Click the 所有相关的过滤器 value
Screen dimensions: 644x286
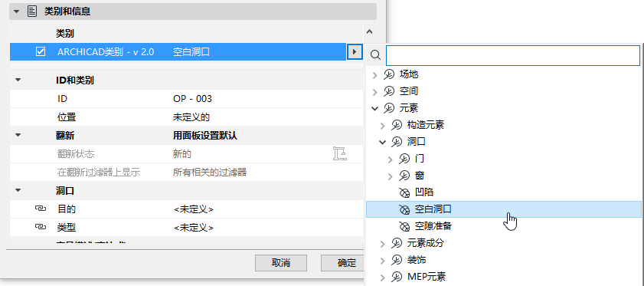[x=210, y=172]
